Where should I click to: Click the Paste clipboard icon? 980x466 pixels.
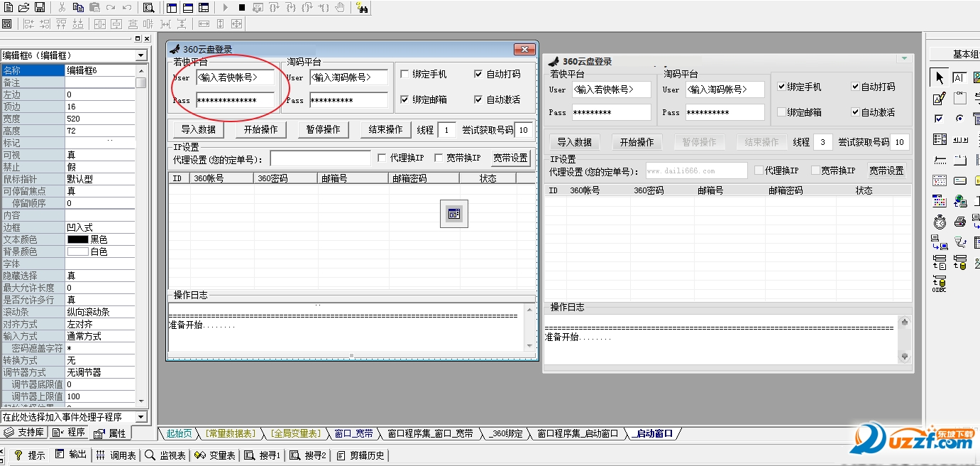(x=94, y=7)
